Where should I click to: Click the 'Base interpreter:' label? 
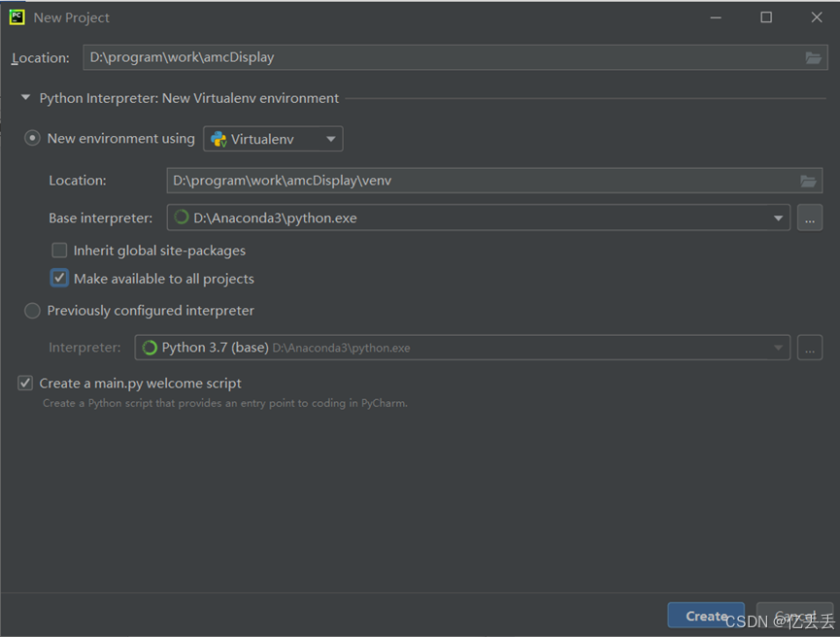coord(101,218)
